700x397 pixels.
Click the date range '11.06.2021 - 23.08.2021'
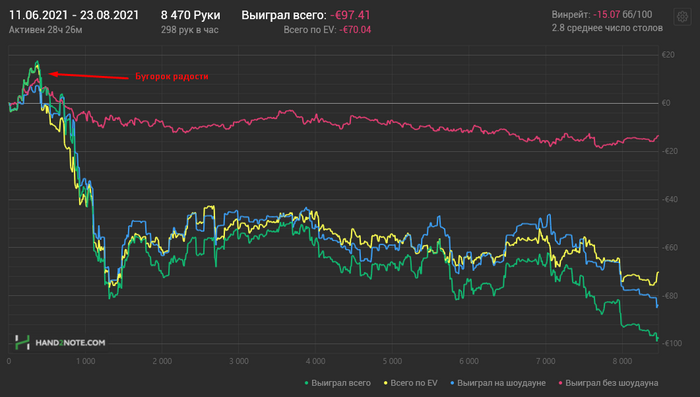click(74, 15)
